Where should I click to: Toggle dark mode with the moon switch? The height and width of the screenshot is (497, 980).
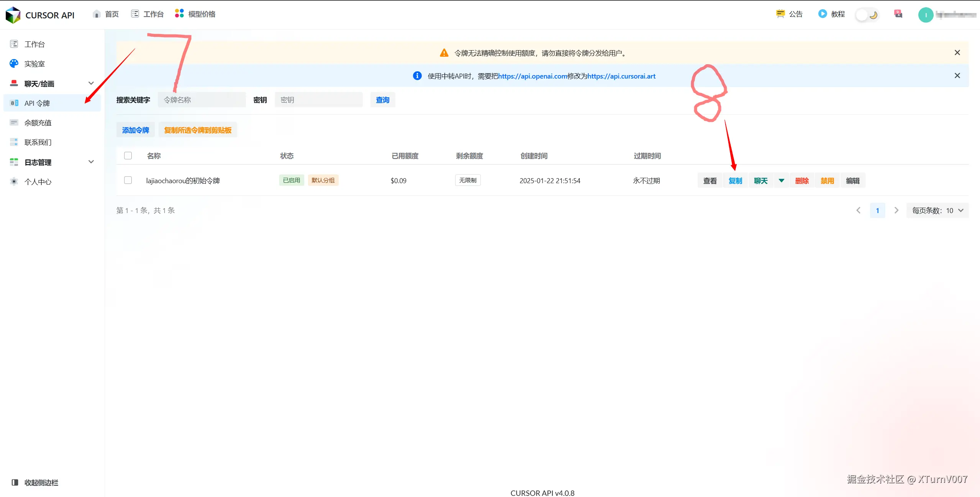(x=867, y=14)
